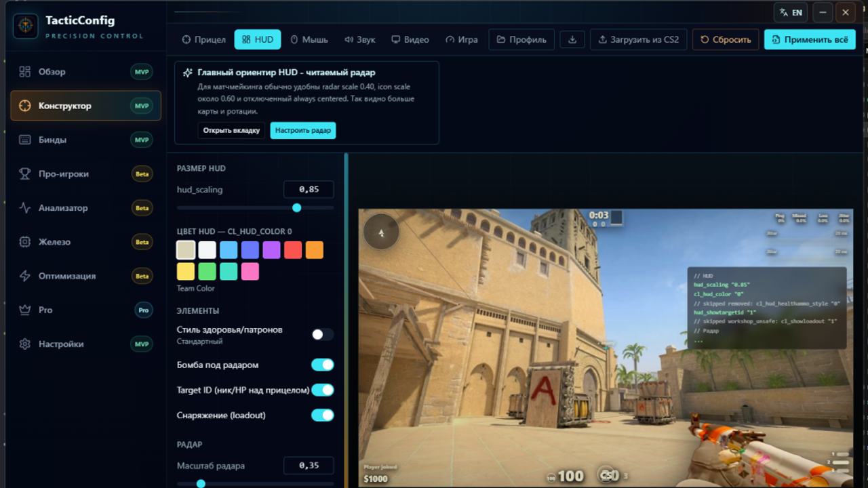Disable the Бомба под радаром switch
The width and height of the screenshot is (868, 488).
click(322, 365)
